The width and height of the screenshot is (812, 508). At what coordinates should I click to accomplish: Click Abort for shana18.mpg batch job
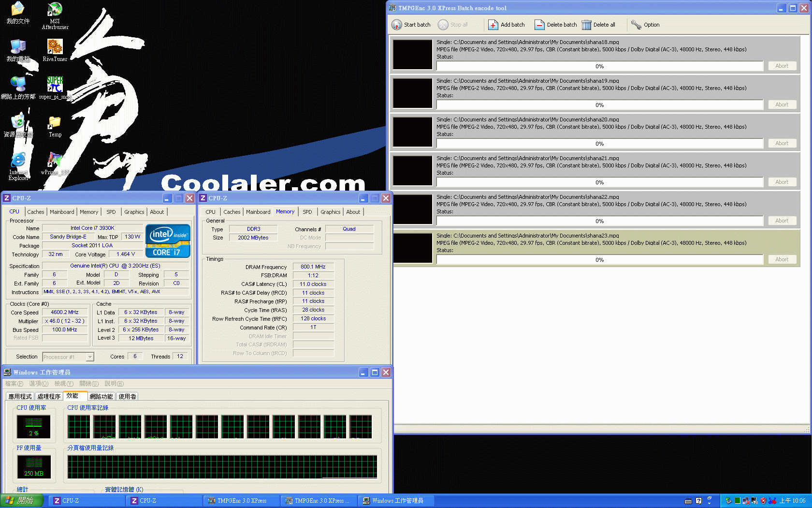[x=782, y=66]
